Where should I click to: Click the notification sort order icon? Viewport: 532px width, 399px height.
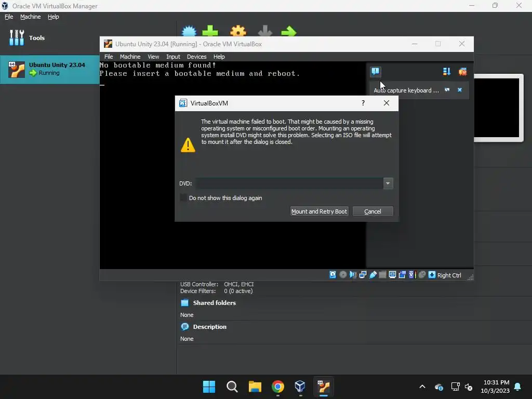446,72
